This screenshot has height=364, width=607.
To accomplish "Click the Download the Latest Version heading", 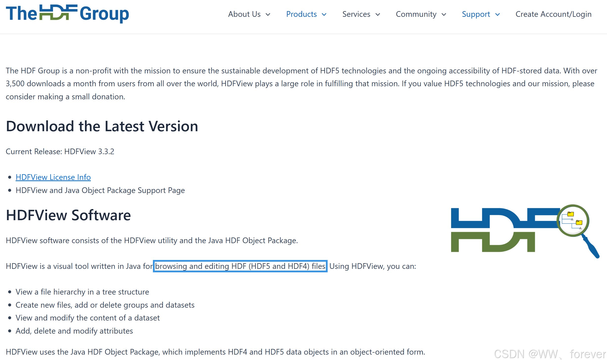I will 102,126.
